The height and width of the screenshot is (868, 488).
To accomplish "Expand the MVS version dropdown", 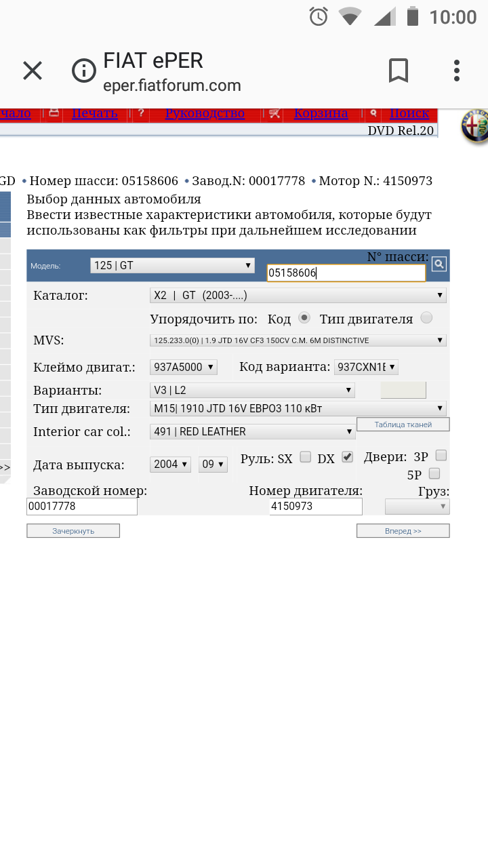I will [298, 340].
